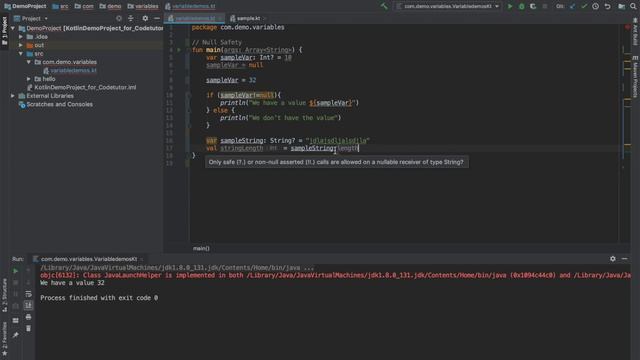The width and height of the screenshot is (640, 360).
Task: Collapse the src folder arrow
Action: pyautogui.click(x=21, y=53)
